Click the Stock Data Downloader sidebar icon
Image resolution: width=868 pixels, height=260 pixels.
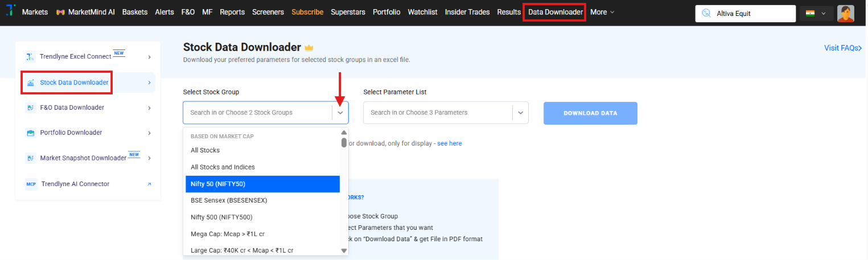[x=31, y=82]
